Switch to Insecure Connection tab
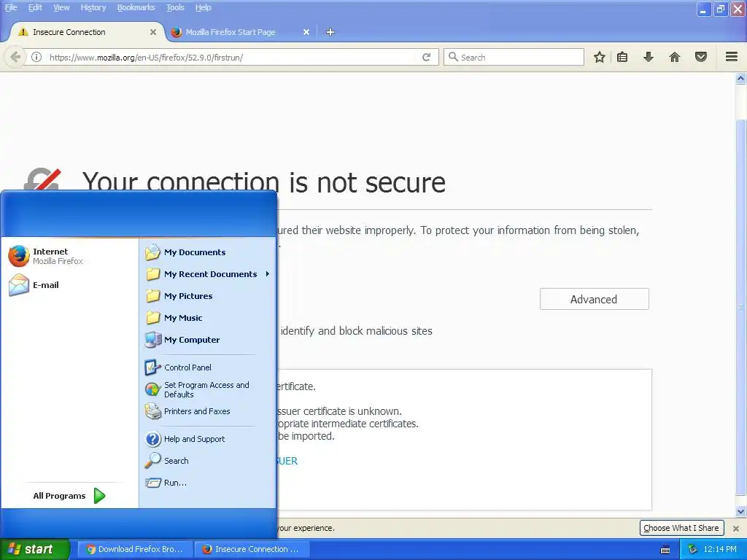The height and width of the screenshot is (560, 747). pyautogui.click(x=88, y=32)
